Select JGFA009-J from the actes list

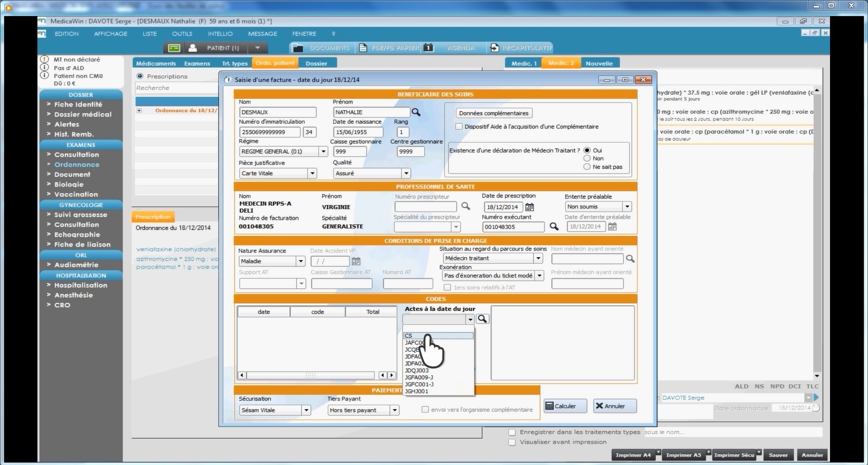point(419,377)
